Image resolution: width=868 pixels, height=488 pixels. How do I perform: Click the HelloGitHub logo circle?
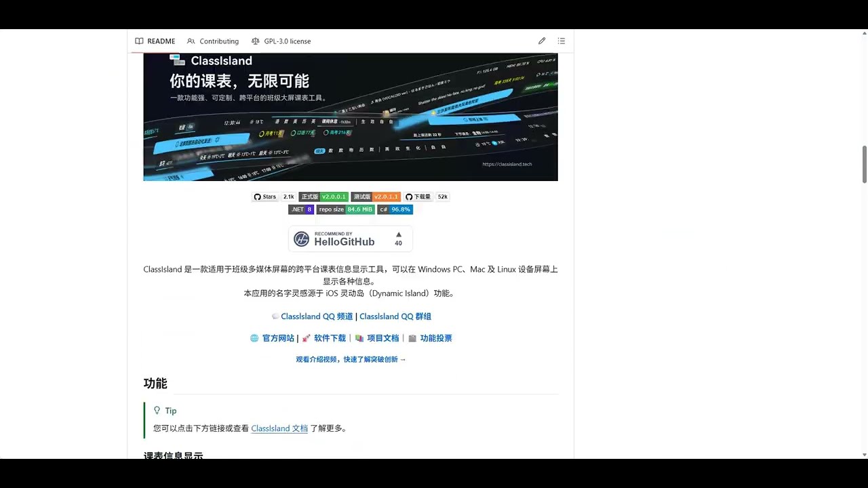(302, 239)
